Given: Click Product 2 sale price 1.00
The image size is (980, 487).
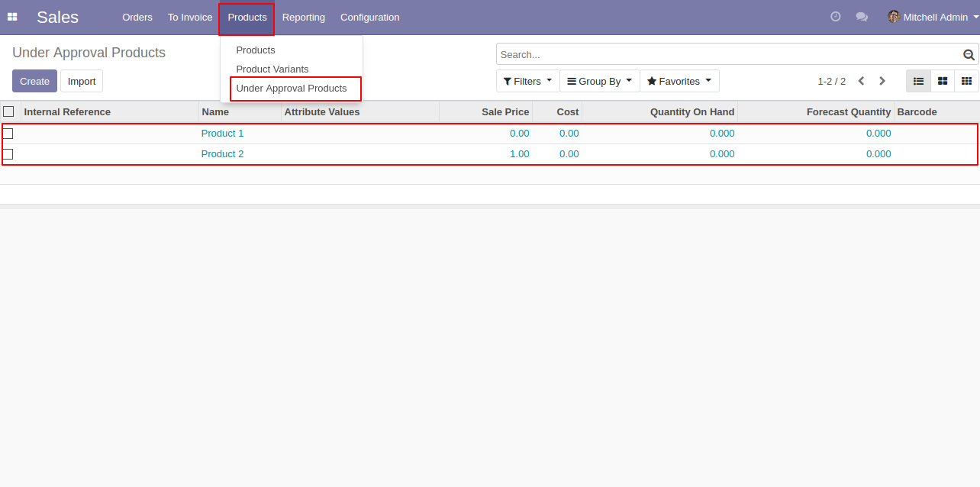Looking at the screenshot, I should point(520,154).
